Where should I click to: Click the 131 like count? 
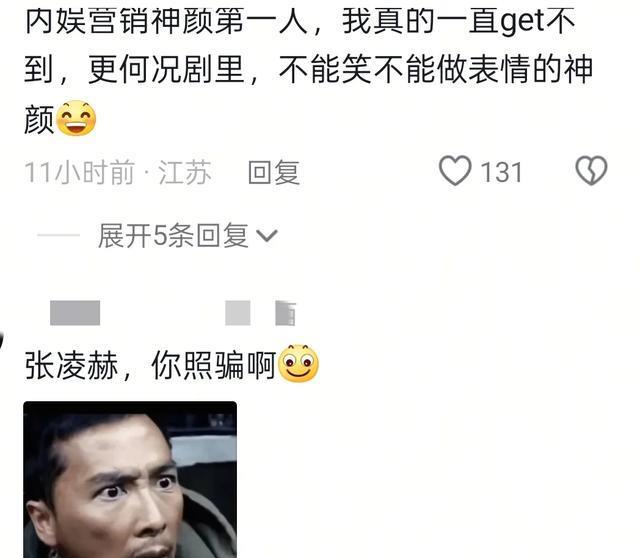[x=501, y=172]
